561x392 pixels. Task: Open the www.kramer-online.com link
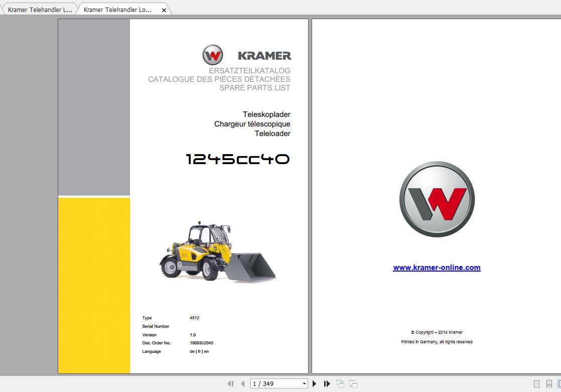437,268
